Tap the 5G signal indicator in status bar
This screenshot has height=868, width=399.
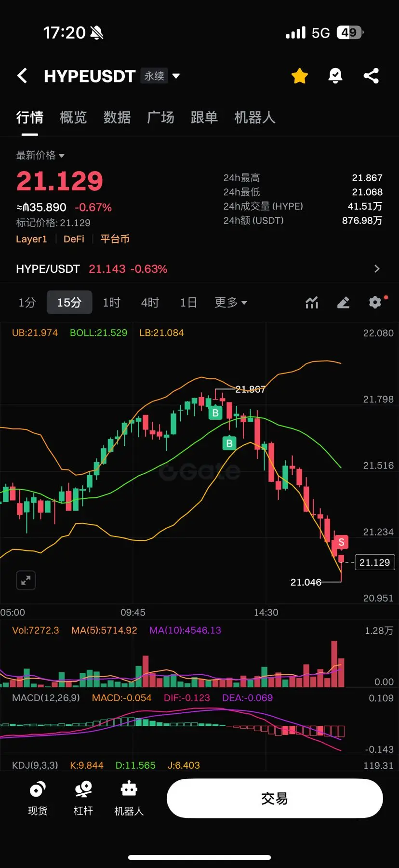pos(320,33)
